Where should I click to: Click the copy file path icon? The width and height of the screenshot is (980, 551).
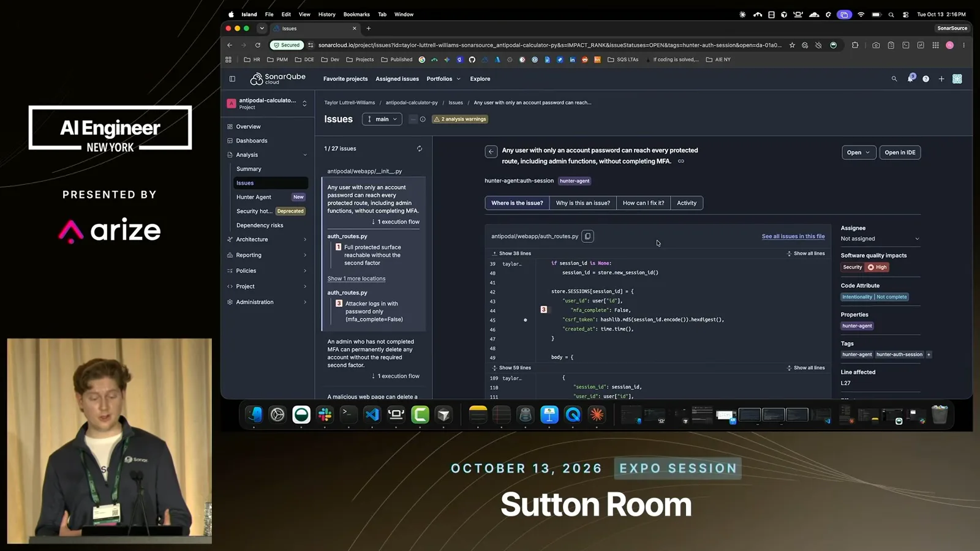pos(587,236)
